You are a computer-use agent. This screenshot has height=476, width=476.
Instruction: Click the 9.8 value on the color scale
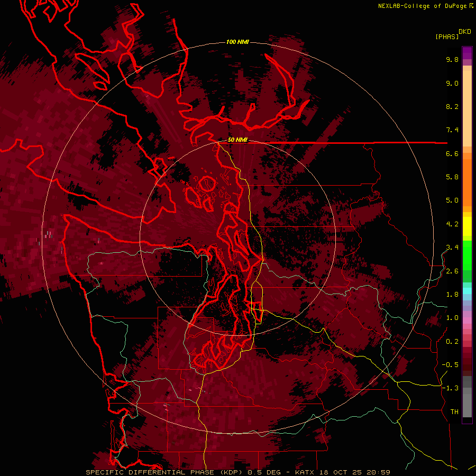(452, 59)
